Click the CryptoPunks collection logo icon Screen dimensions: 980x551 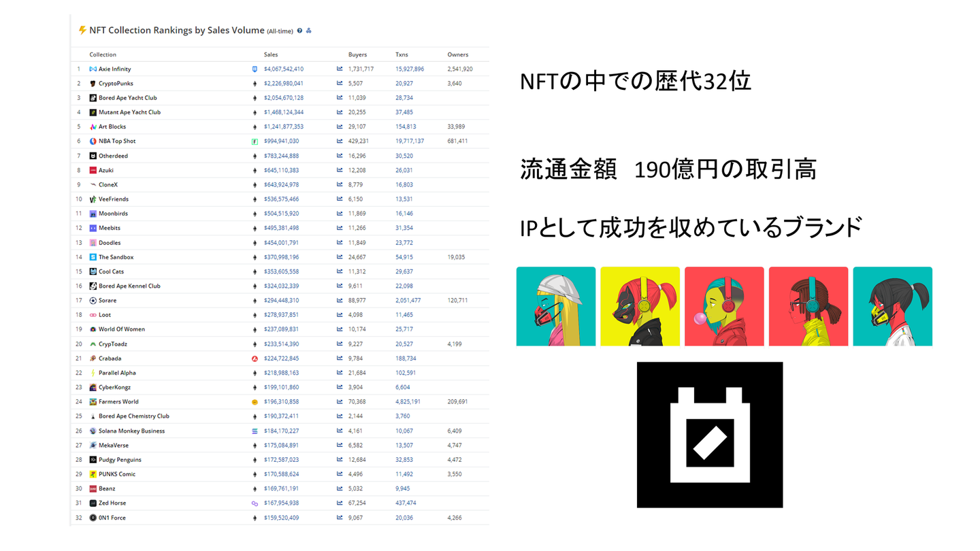click(93, 84)
